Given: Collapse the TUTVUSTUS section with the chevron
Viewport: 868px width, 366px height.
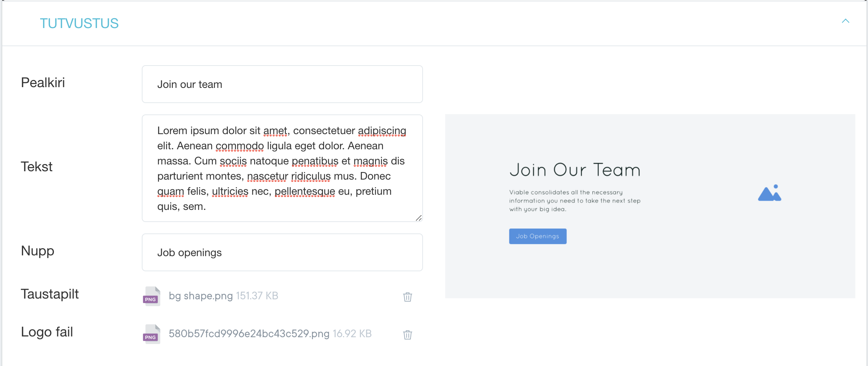Looking at the screenshot, I should [x=845, y=21].
